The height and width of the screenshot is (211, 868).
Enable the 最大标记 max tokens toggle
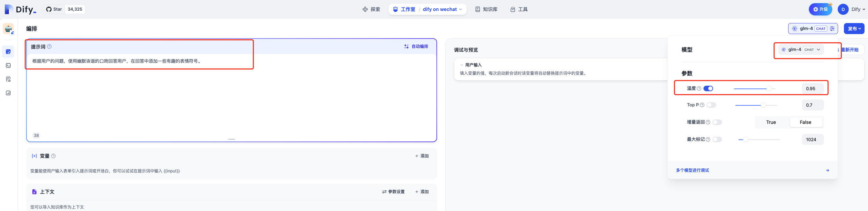(x=717, y=139)
